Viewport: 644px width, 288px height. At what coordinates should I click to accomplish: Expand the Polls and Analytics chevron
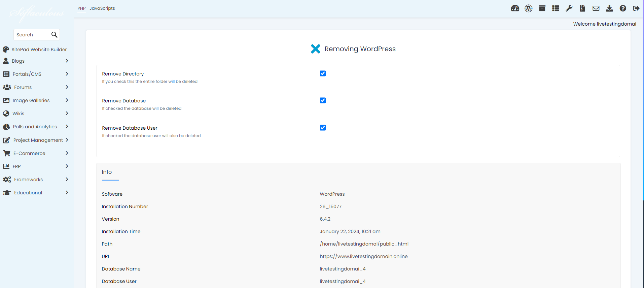[x=67, y=126]
